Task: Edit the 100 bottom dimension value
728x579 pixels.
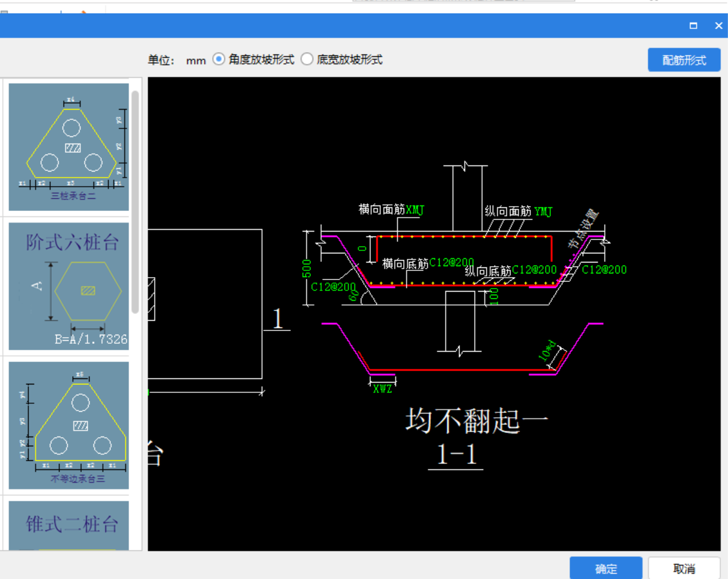Action: 495,296
